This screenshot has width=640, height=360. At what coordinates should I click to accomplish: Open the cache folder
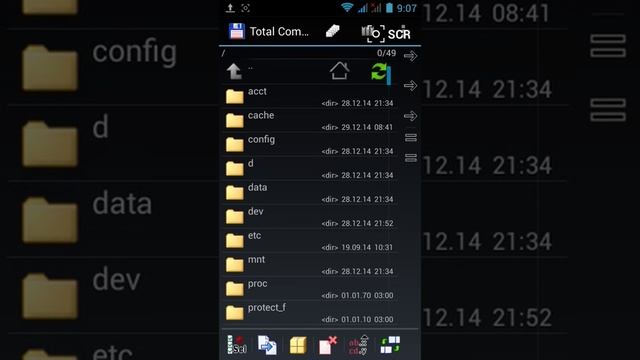(308, 120)
